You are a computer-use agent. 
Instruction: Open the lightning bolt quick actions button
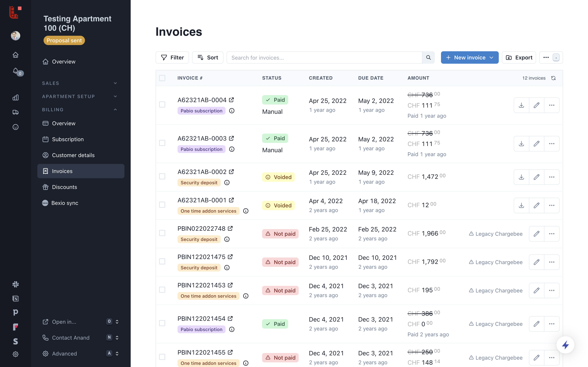pyautogui.click(x=565, y=345)
